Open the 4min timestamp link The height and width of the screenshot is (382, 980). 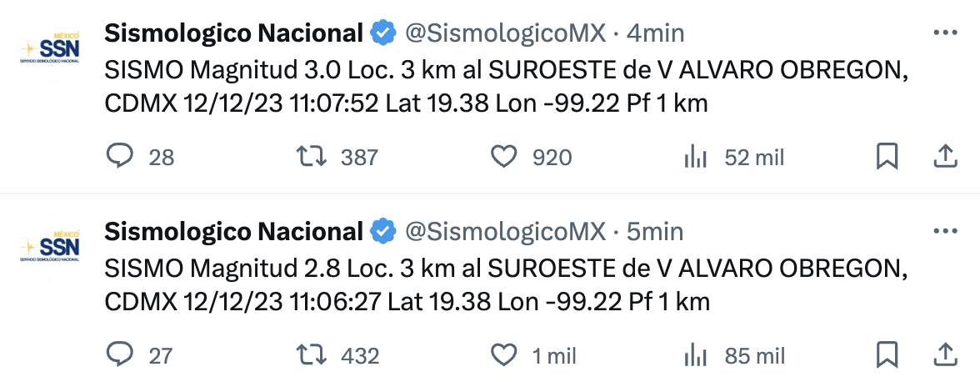click(655, 33)
